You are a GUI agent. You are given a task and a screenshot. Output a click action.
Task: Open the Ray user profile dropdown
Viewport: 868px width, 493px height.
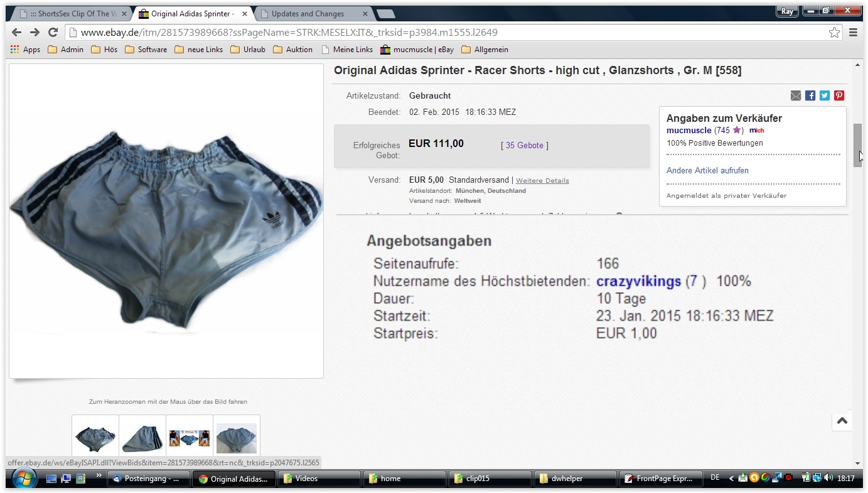[787, 11]
